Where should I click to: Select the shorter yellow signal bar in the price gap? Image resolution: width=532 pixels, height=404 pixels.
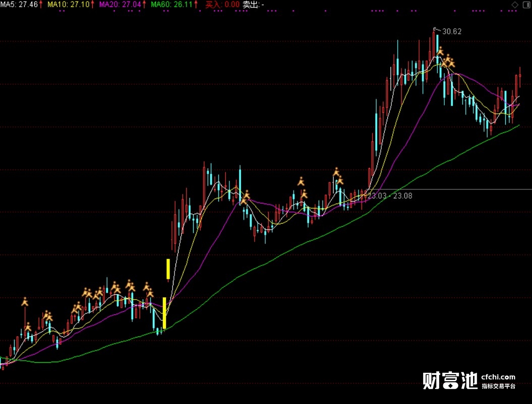click(x=168, y=269)
